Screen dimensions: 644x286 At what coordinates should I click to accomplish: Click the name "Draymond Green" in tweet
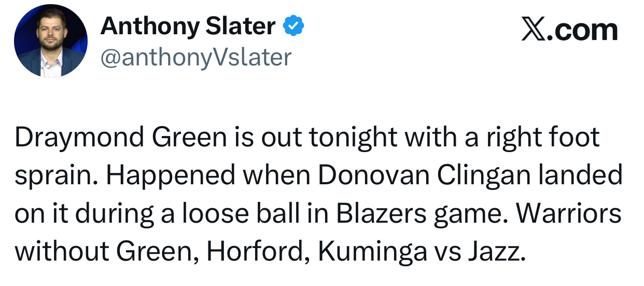tap(121, 138)
